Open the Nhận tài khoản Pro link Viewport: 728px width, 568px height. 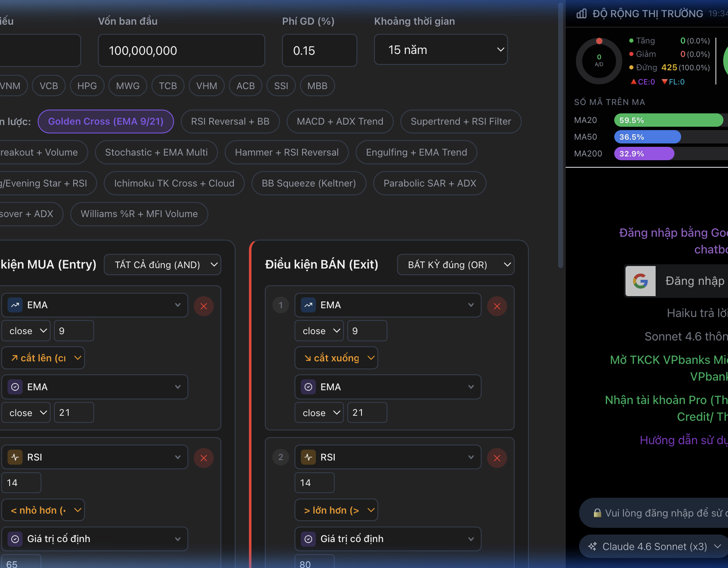(x=666, y=408)
